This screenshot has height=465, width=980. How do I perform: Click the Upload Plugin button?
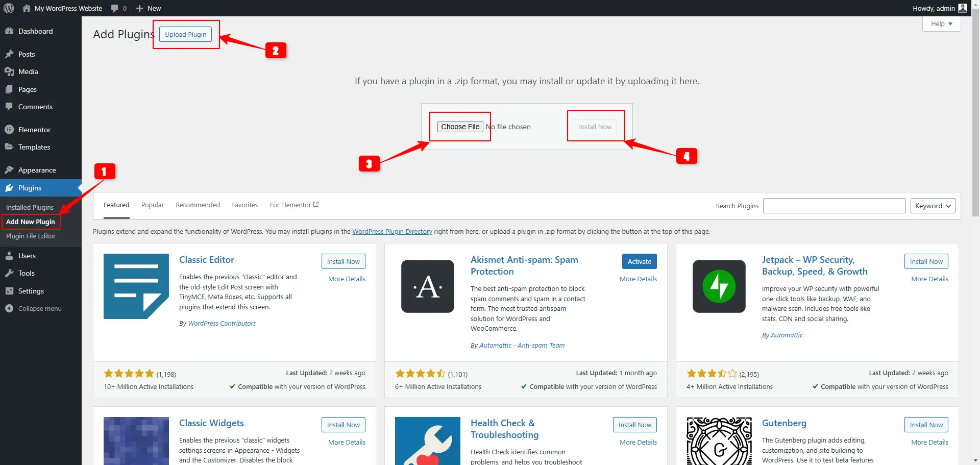pyautogui.click(x=186, y=34)
